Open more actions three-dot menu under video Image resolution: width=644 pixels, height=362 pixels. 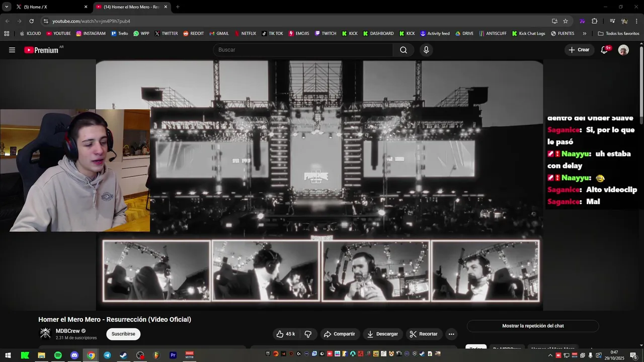[451, 334]
